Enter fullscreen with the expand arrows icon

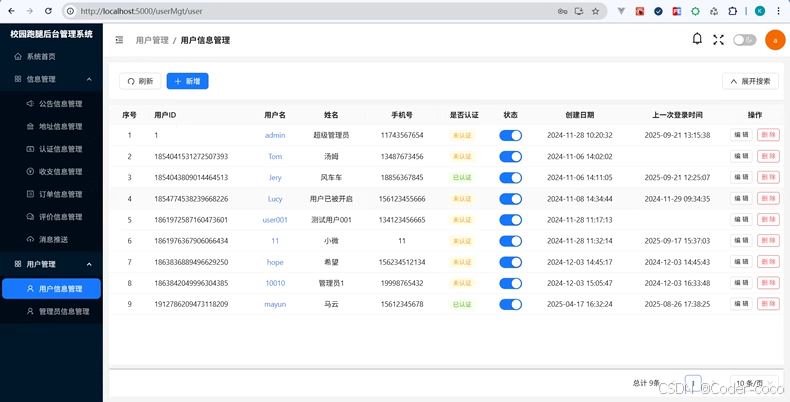tap(718, 40)
